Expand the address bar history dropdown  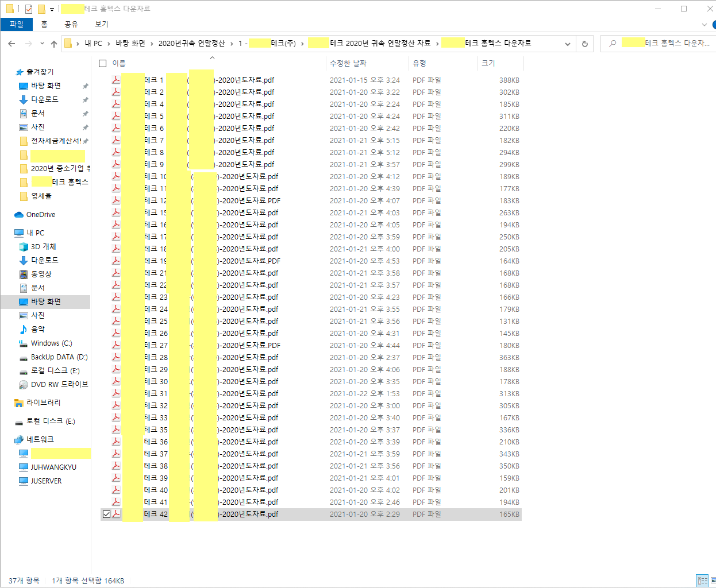568,44
